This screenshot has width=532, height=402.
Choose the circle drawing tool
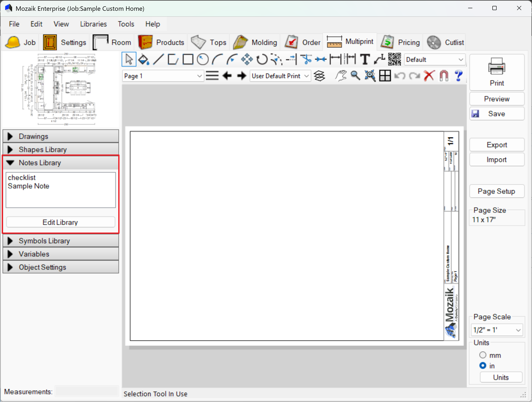(x=203, y=60)
